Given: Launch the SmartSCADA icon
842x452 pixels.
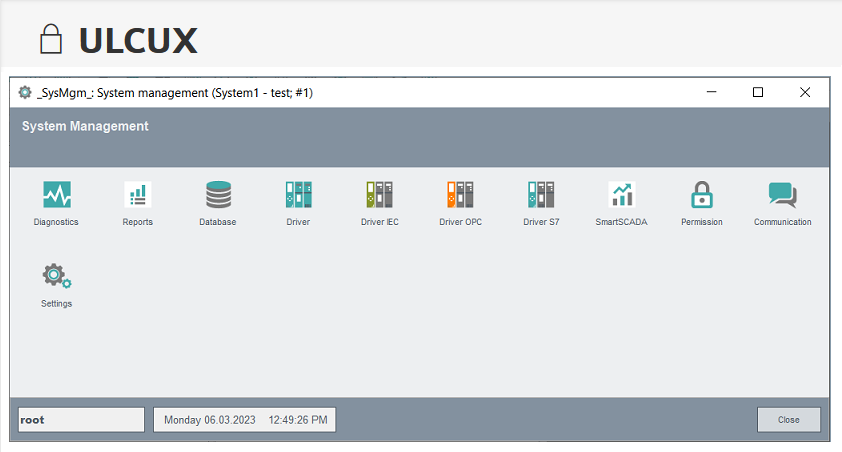Looking at the screenshot, I should (622, 194).
